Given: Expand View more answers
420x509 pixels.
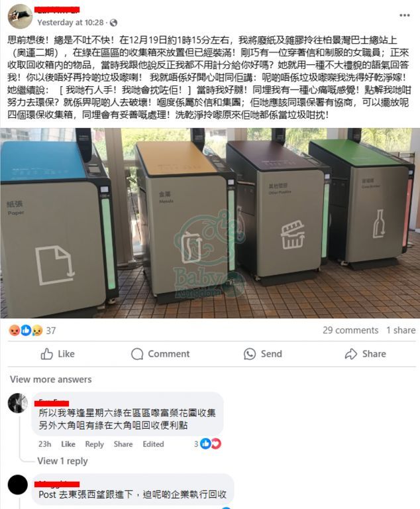Looking at the screenshot, I should pos(50,379).
